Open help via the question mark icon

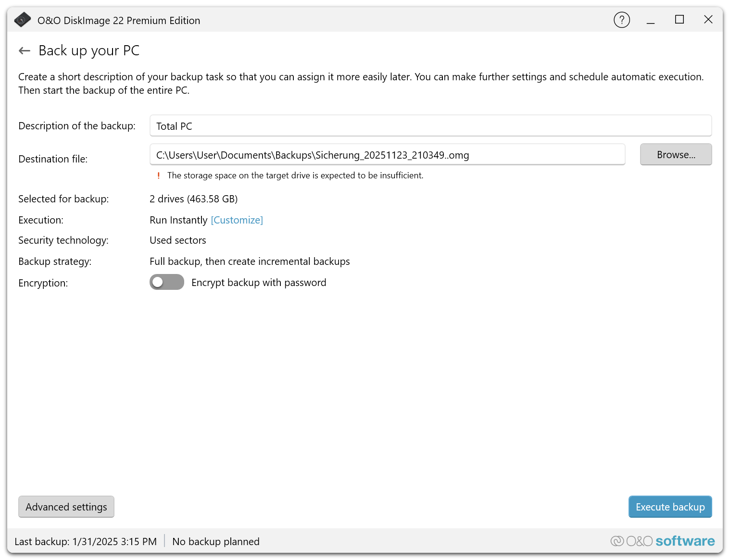point(621,20)
